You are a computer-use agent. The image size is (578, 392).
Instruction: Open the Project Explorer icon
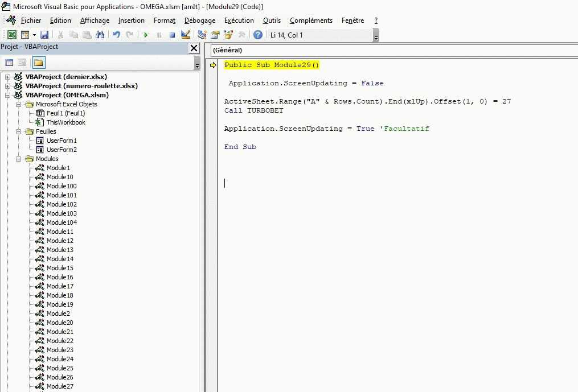tap(202, 35)
